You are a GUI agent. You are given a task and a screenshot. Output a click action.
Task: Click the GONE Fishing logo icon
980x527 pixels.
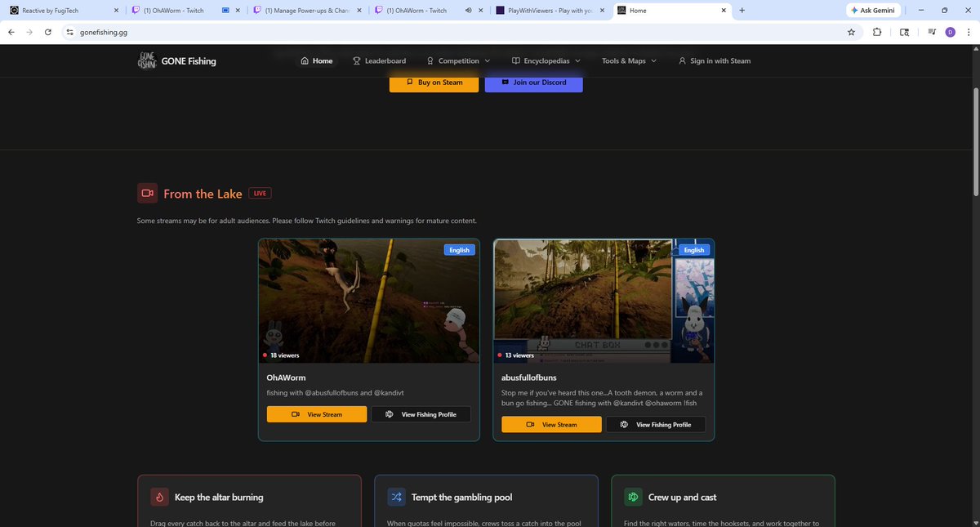[x=147, y=60]
